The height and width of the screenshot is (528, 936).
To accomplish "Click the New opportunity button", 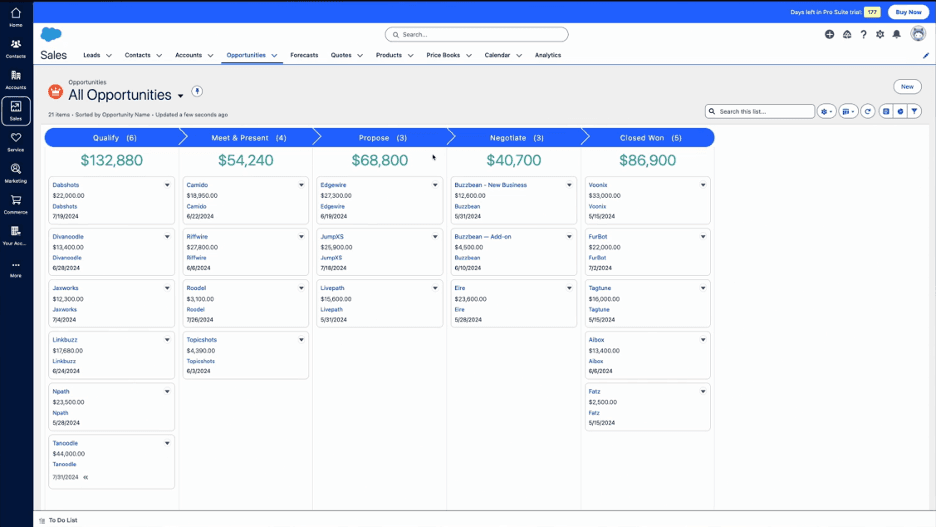I will (907, 87).
